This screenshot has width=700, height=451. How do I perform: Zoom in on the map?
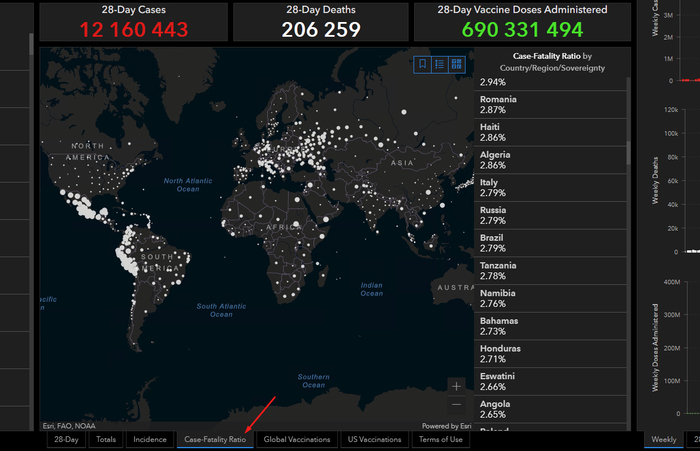click(x=457, y=386)
